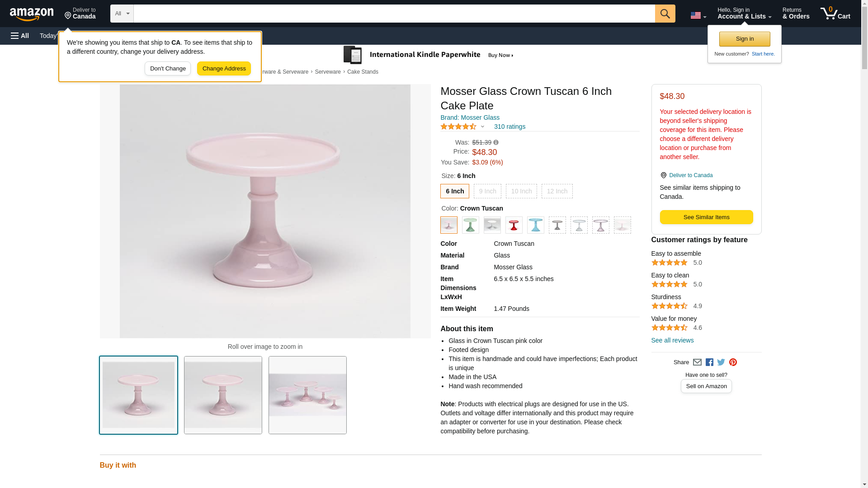Open the All hamburger menu
This screenshot has height=488, width=868.
click(20, 36)
